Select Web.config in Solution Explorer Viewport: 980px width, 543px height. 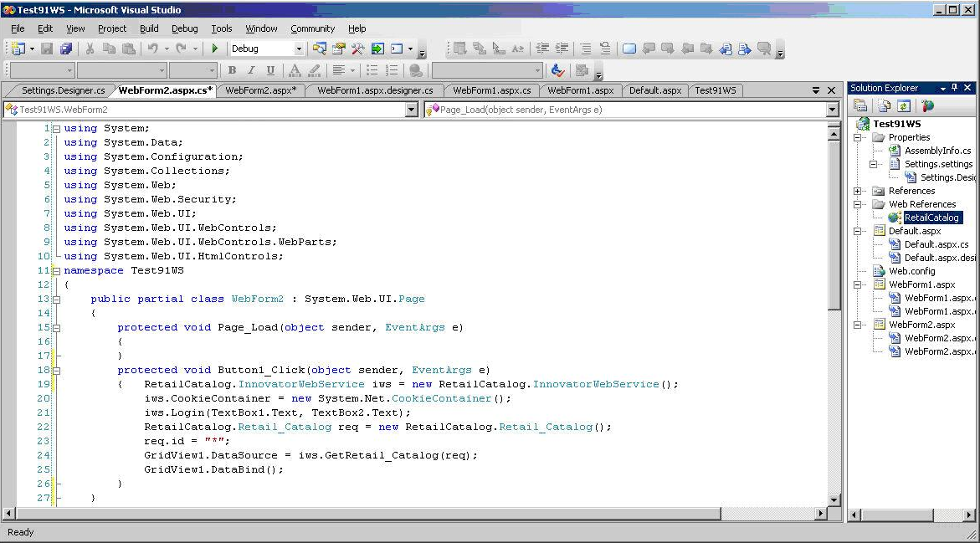click(x=912, y=271)
